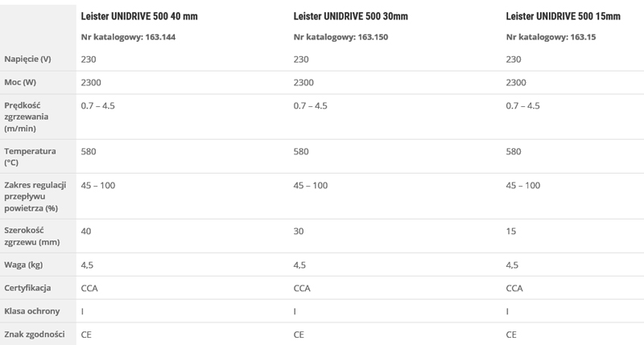Click the Certyfikacja row label
This screenshot has width=644, height=345.
click(27, 288)
